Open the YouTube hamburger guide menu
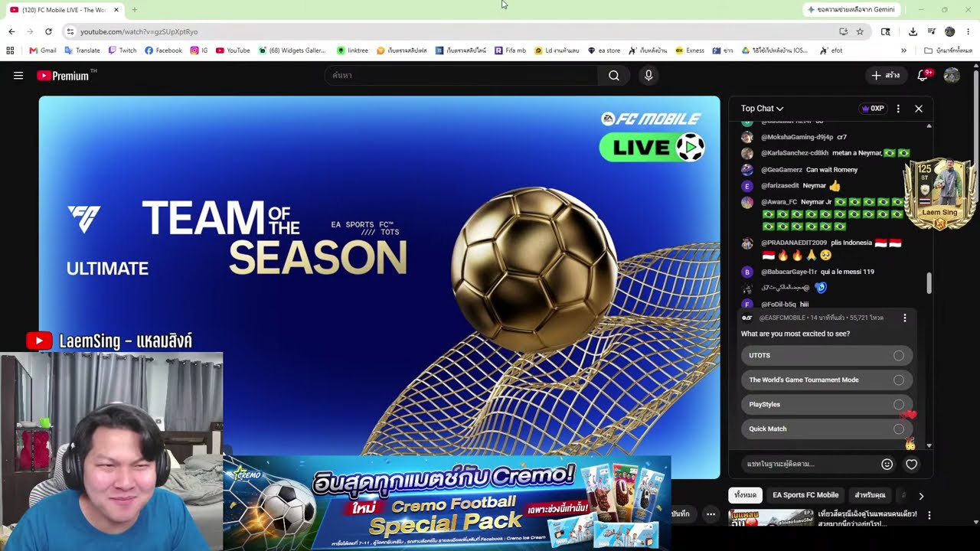This screenshot has width=980, height=551. point(18,76)
